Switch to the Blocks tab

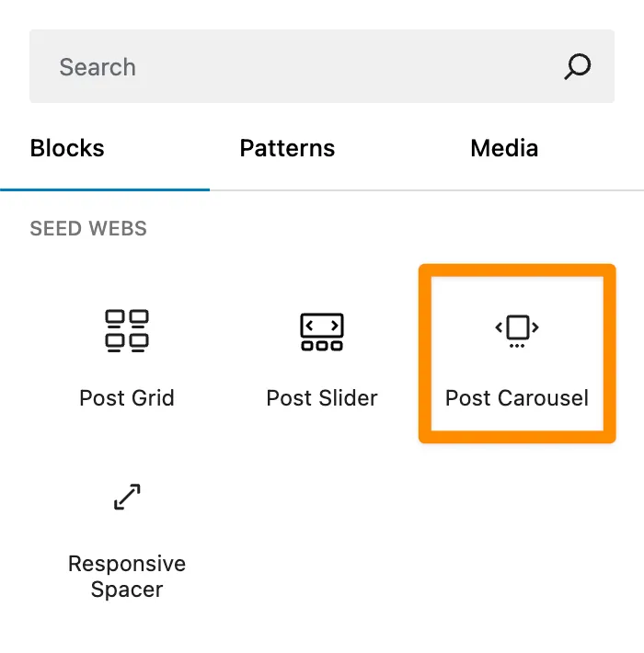click(67, 149)
